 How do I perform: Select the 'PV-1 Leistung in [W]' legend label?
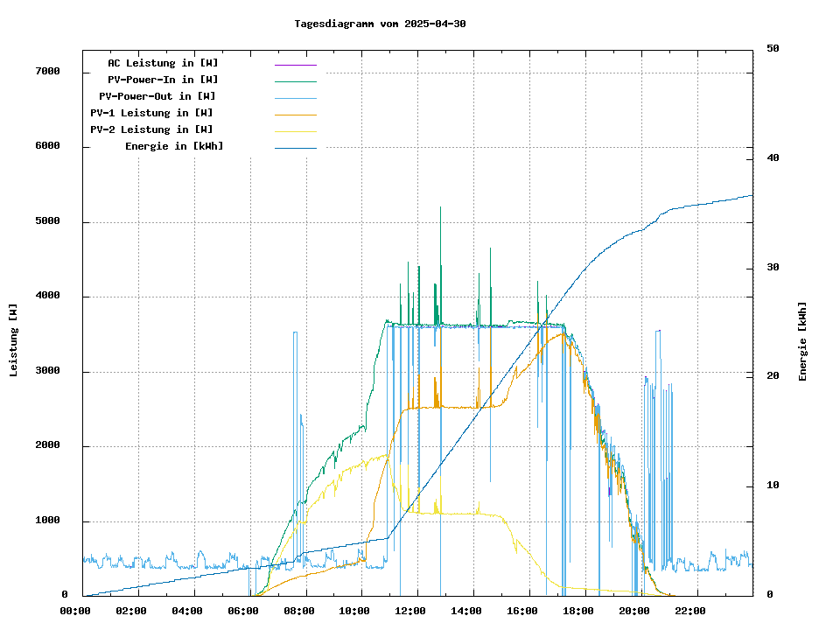(151, 113)
